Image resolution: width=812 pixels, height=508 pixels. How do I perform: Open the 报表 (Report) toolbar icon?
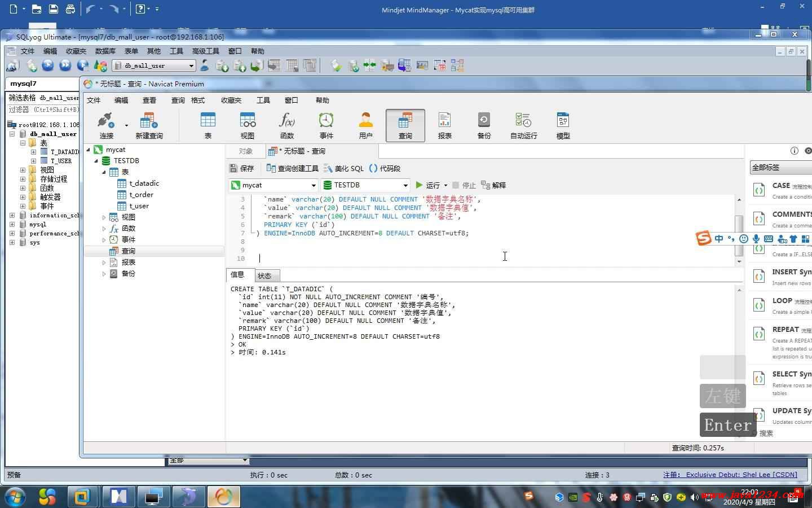pos(445,125)
